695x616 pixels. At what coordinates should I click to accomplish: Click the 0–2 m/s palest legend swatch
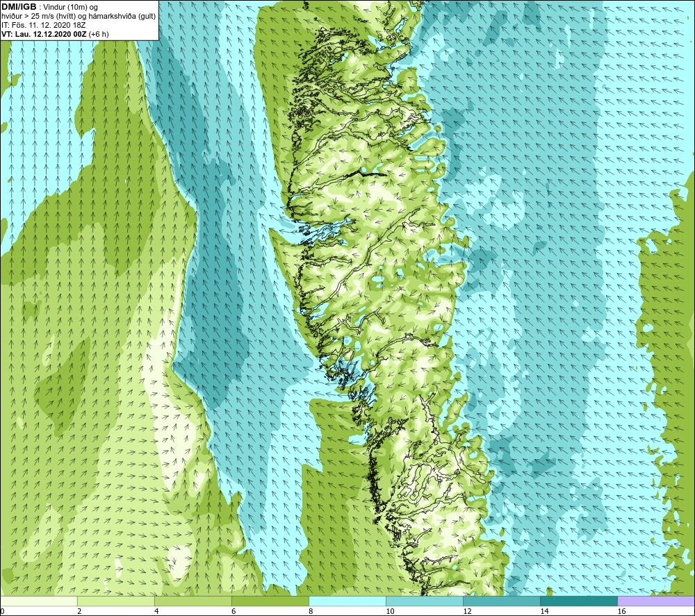38,601
